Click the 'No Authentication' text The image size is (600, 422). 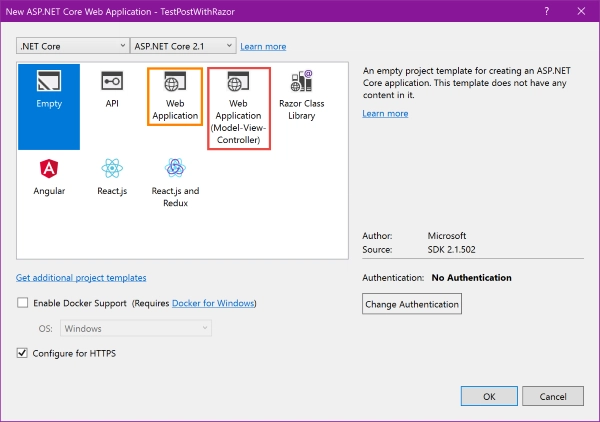pyautogui.click(x=471, y=277)
